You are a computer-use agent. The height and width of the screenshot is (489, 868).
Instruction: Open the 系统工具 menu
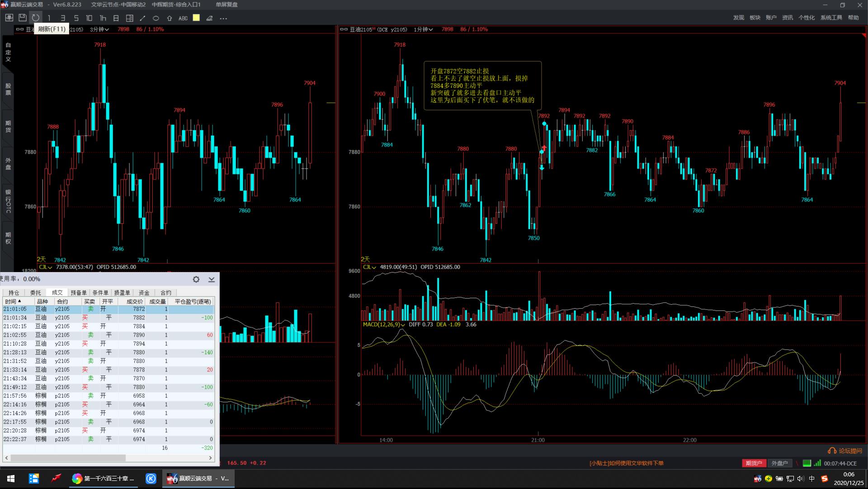click(831, 18)
